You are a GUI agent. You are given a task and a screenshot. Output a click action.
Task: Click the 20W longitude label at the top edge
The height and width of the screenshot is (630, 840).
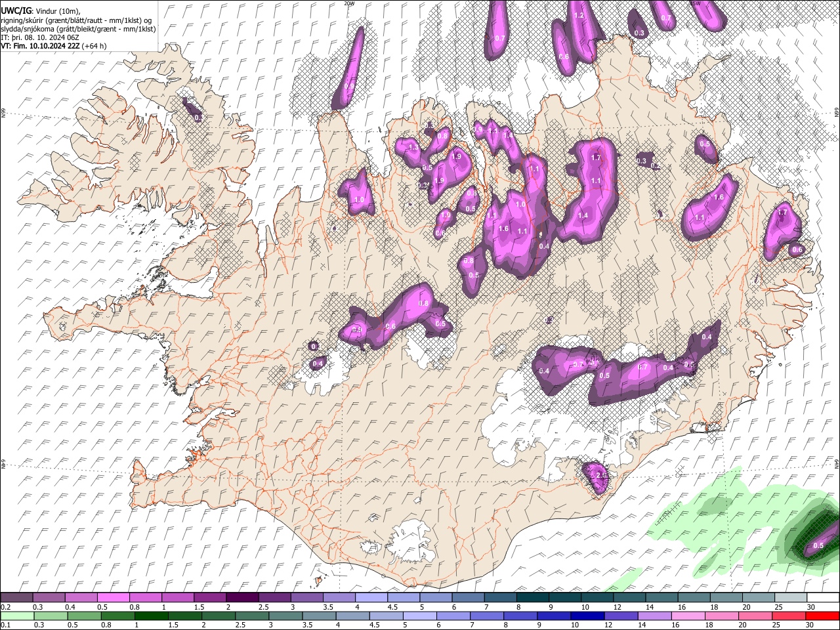[349, 3]
